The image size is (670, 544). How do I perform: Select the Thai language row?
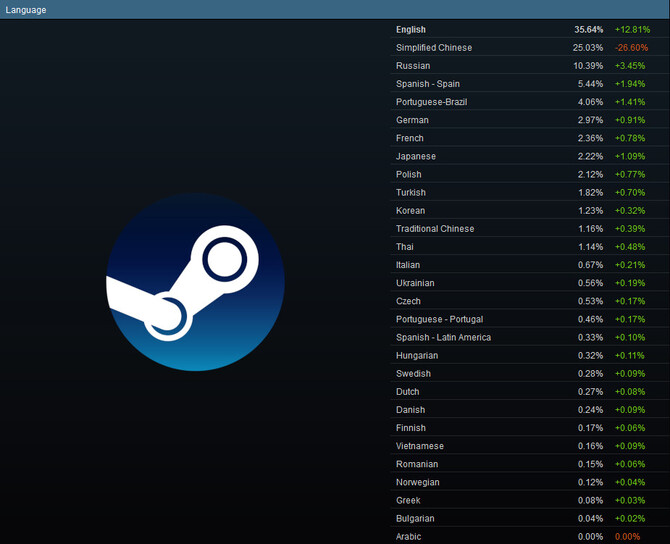(x=530, y=247)
